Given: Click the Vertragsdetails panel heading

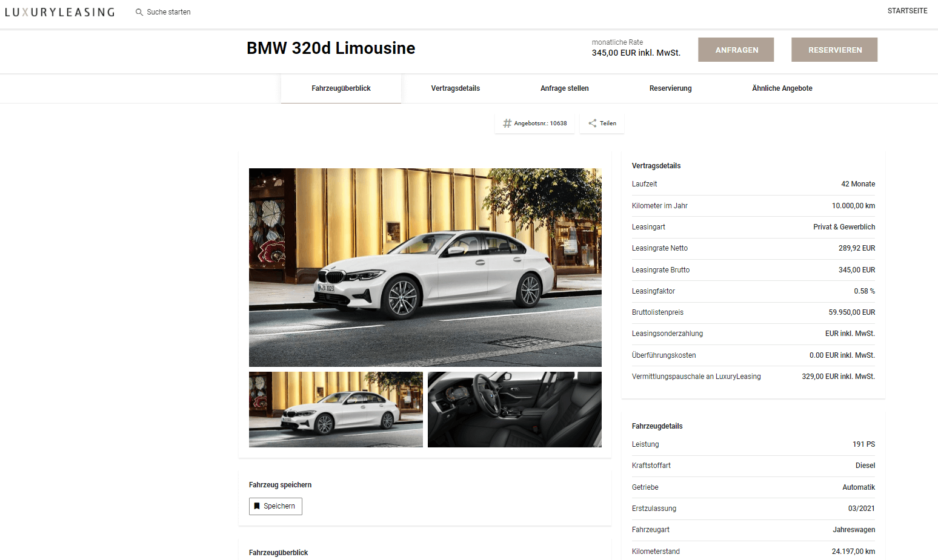Looking at the screenshot, I should pyautogui.click(x=656, y=166).
